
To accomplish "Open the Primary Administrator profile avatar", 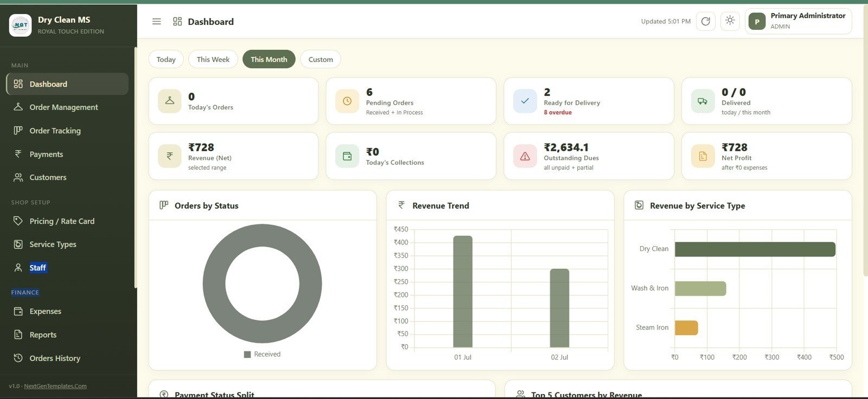I will point(757,22).
